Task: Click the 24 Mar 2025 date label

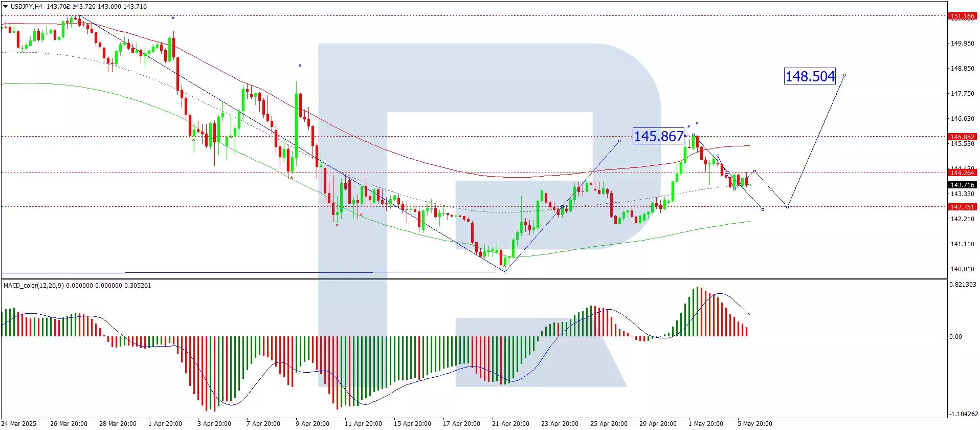Action: tap(19, 423)
